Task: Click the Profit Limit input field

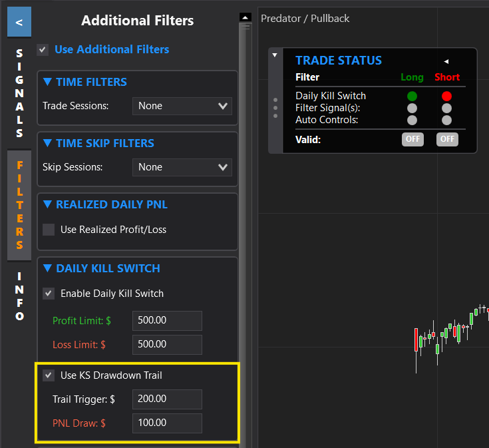Action: click(167, 321)
